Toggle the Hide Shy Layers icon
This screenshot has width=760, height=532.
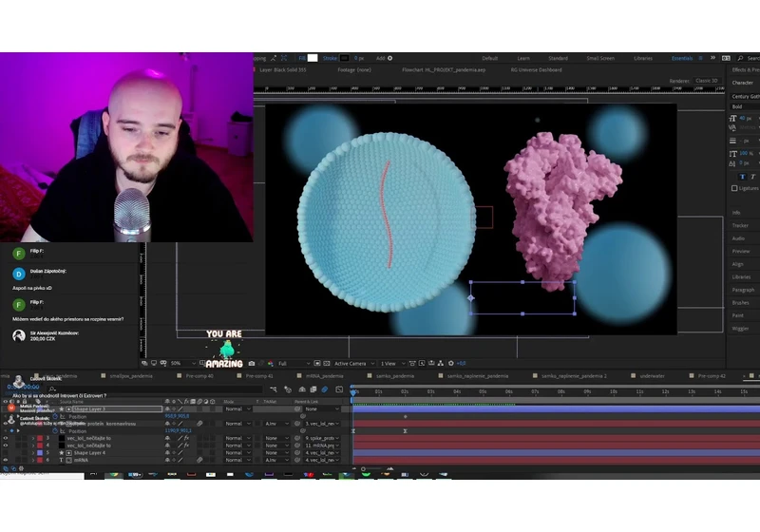pyautogui.click(x=302, y=389)
